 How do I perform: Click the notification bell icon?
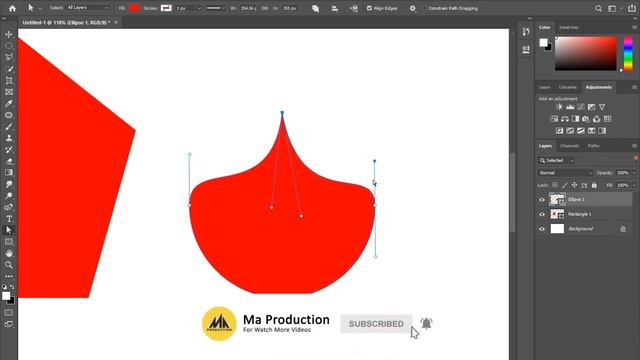click(426, 324)
